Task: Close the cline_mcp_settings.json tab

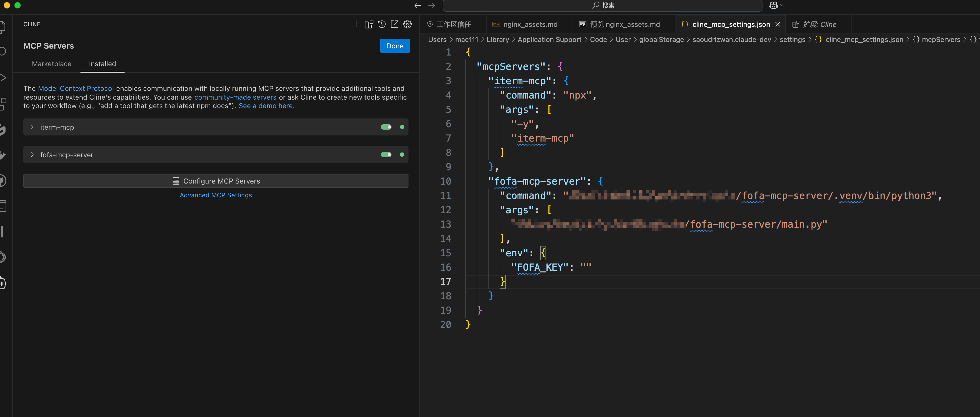Action: [778, 24]
